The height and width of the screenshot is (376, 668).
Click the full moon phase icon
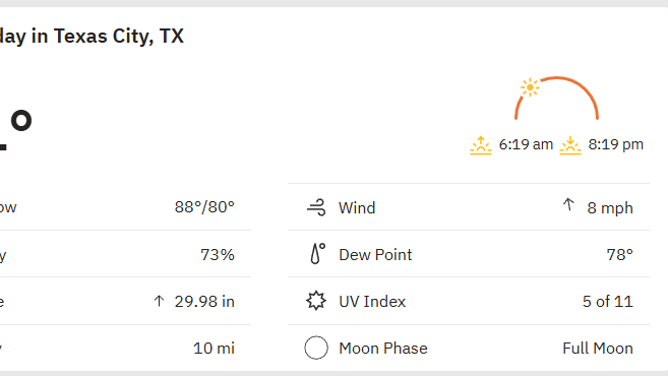[x=316, y=348]
